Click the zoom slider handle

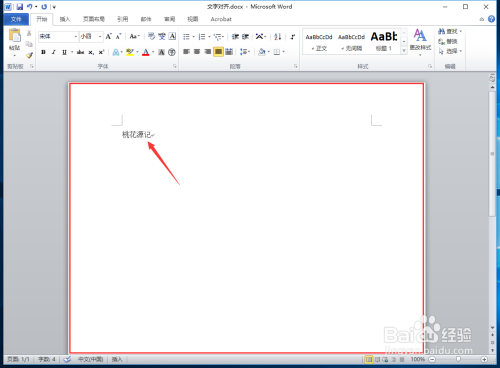458,359
